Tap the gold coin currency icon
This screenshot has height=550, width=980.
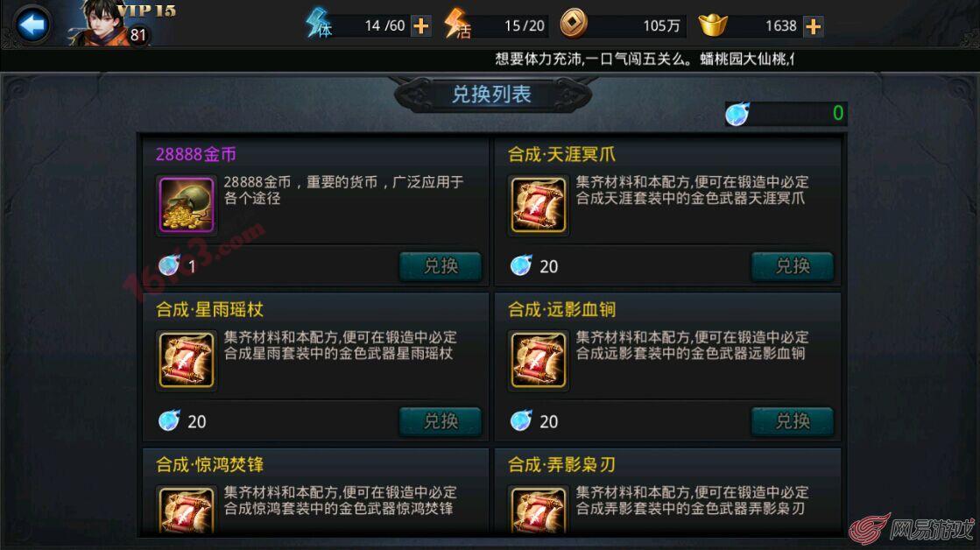pos(573,25)
